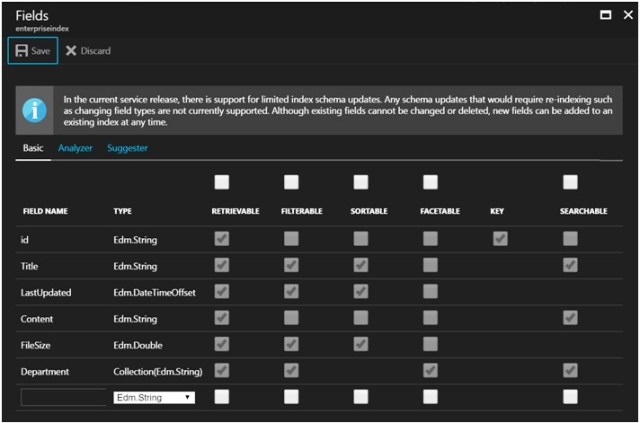Switch to the Basic tab

pyautogui.click(x=33, y=148)
